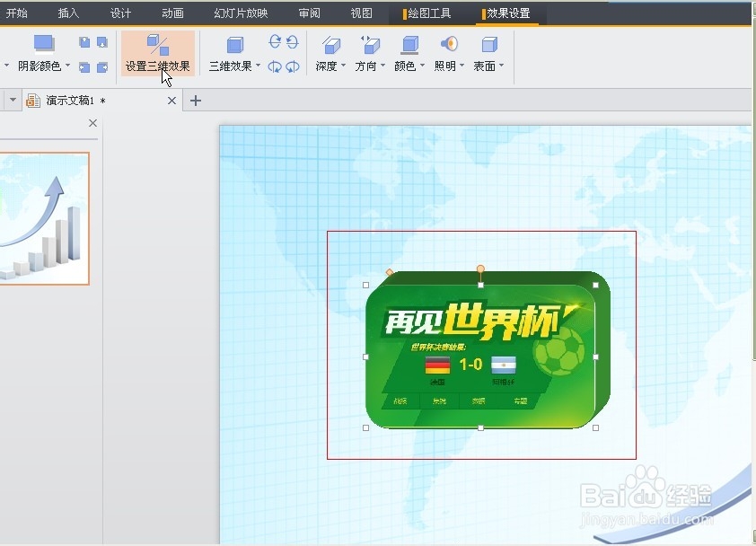Open 阴影颜色 dropdown arrow
The width and height of the screenshot is (756, 546).
67,66
